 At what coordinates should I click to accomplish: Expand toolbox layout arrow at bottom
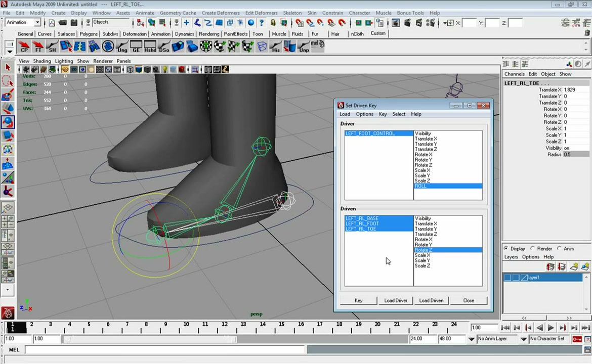[x=8, y=290]
